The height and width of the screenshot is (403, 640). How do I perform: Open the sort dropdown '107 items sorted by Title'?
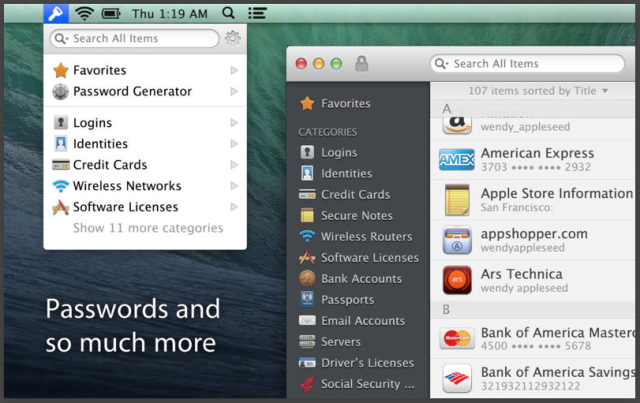click(x=538, y=91)
